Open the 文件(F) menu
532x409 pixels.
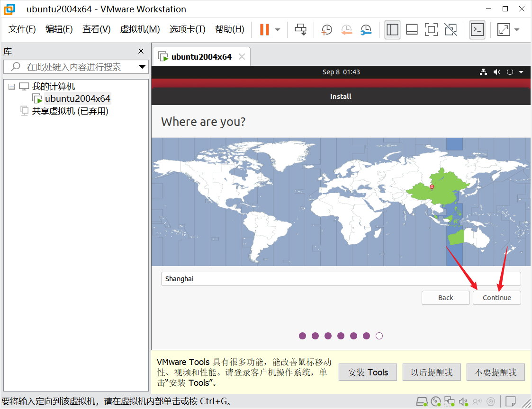pos(22,29)
